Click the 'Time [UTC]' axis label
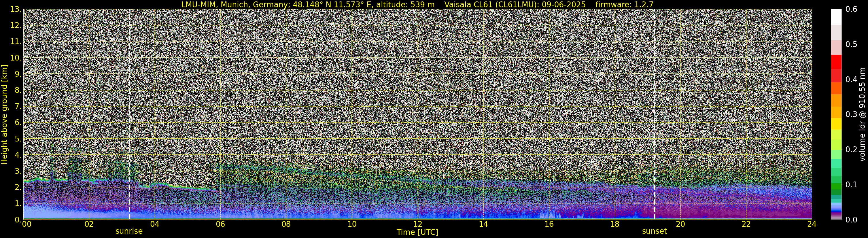The image size is (868, 238). point(417,232)
